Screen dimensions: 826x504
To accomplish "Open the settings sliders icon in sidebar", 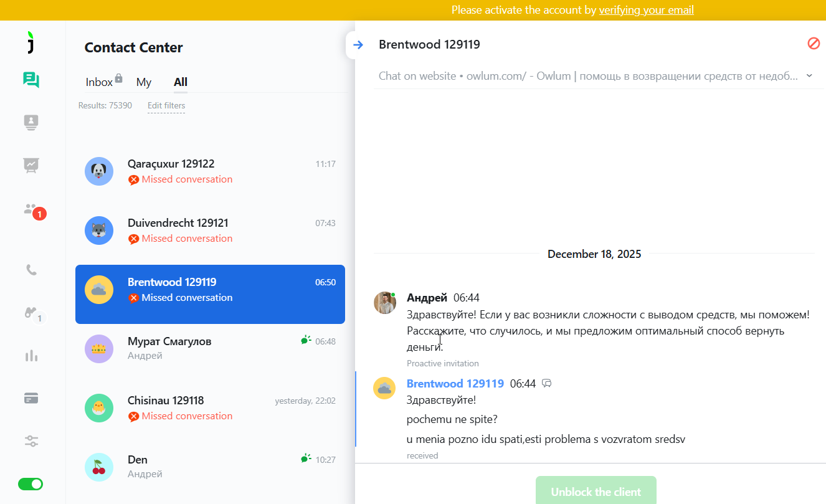I will [31, 441].
